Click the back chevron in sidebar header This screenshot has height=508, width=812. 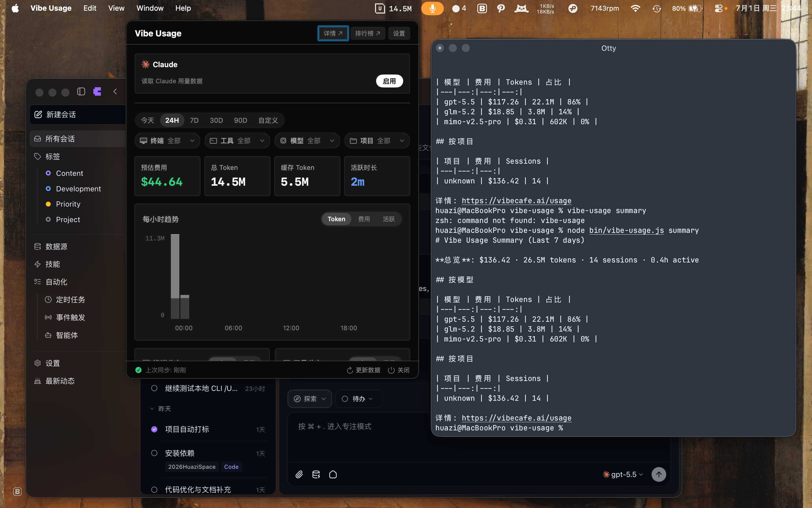[115, 91]
